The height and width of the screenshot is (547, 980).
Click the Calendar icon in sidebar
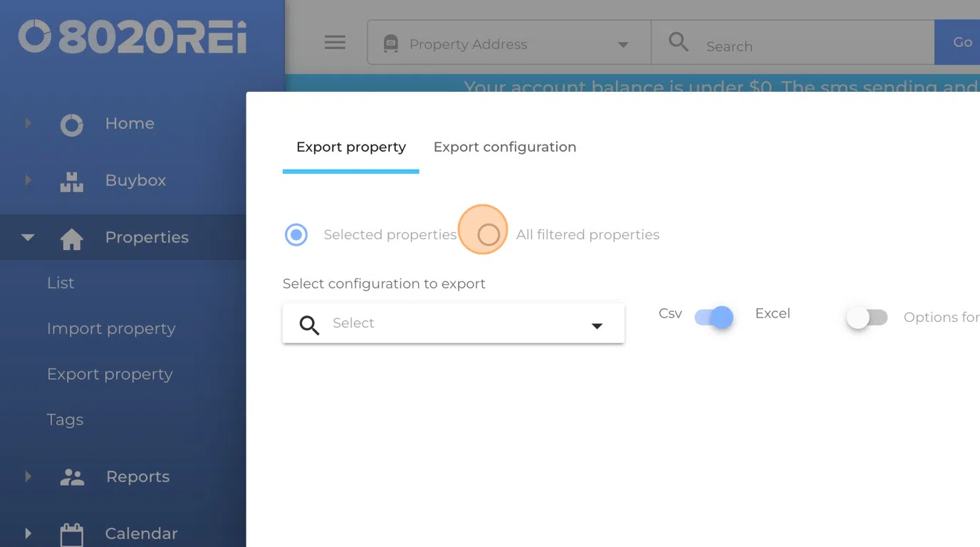tap(71, 534)
